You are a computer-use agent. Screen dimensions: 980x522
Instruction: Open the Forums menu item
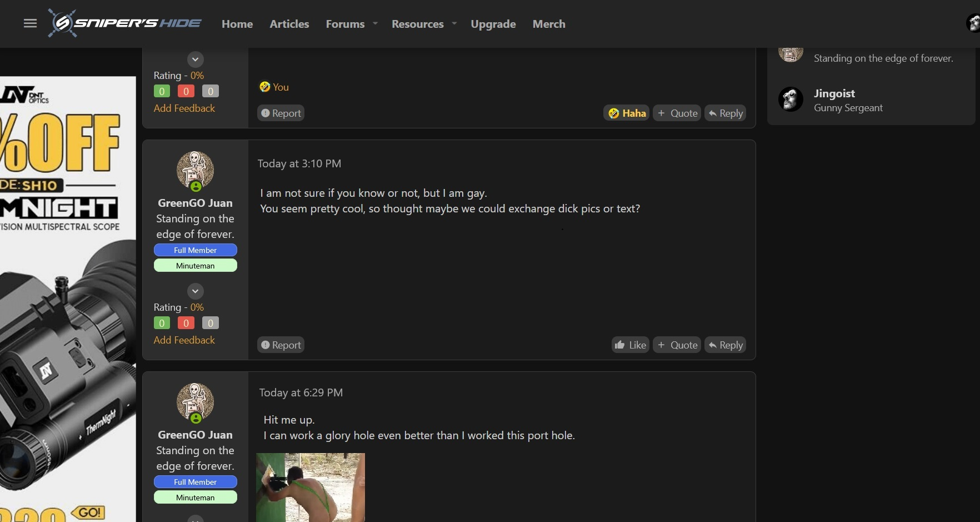tap(345, 24)
